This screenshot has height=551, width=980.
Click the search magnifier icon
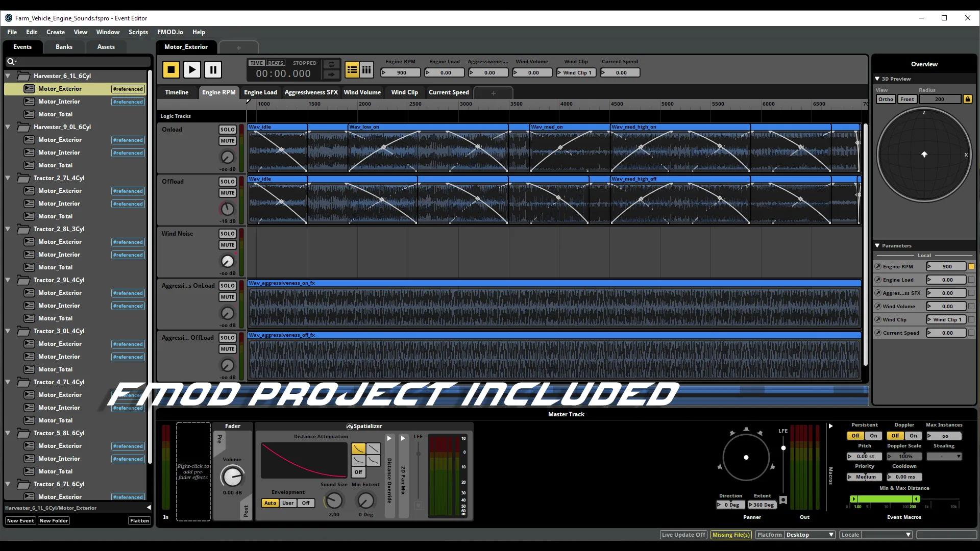point(10,62)
